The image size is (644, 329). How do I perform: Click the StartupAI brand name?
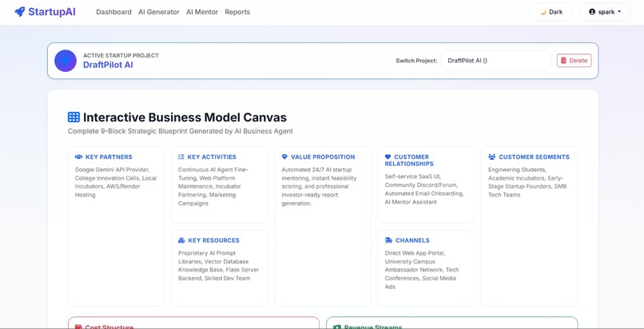pyautogui.click(x=52, y=12)
